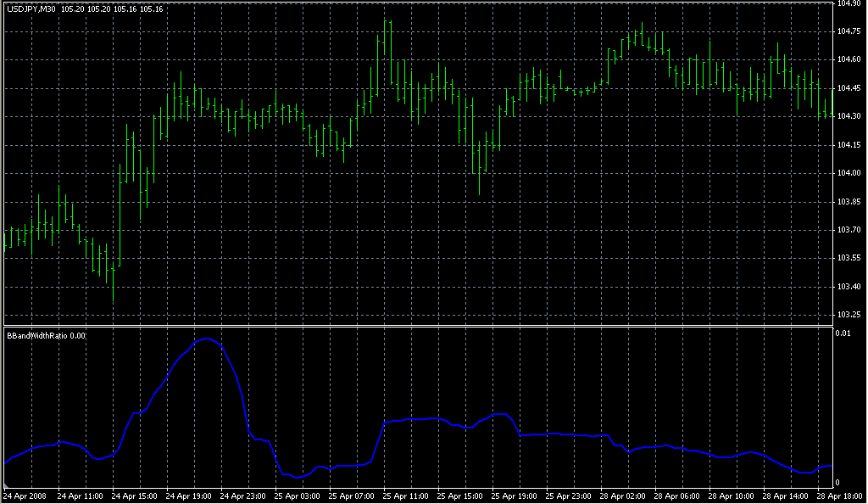868x504 pixels.
Task: Click the 24 Apr 2008 date label
Action: (x=25, y=496)
